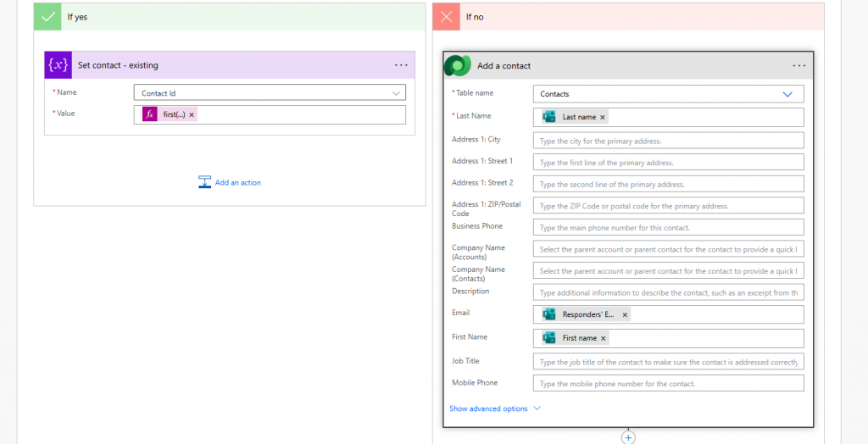
Task: Remove the Last name token
Action: 603,117
